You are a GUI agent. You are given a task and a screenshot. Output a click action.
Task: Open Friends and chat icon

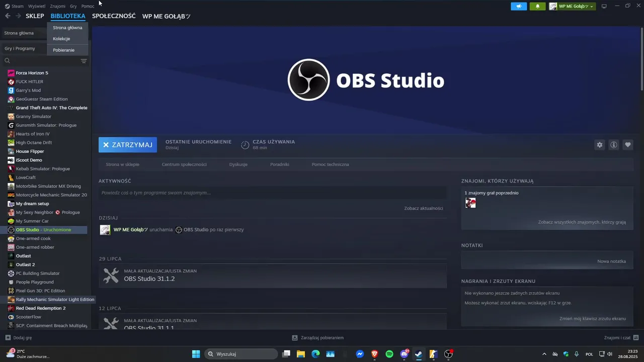tap(636, 337)
